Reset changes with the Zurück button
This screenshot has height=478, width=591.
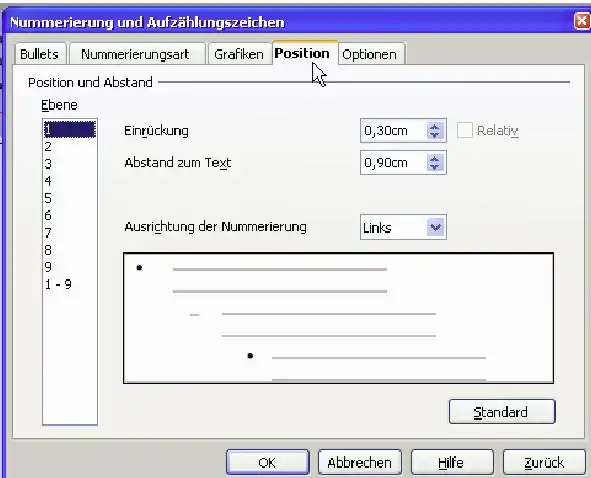click(544, 462)
